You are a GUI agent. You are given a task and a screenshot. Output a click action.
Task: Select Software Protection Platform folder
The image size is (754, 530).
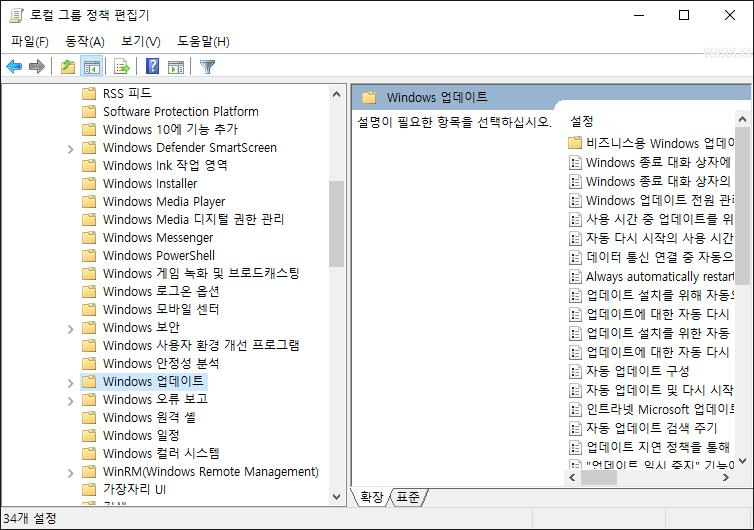(180, 112)
